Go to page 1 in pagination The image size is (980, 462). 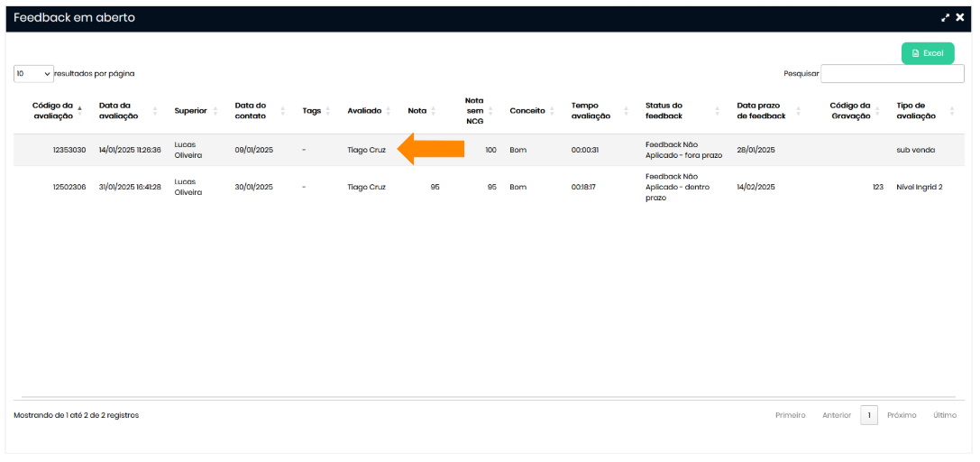tap(868, 415)
